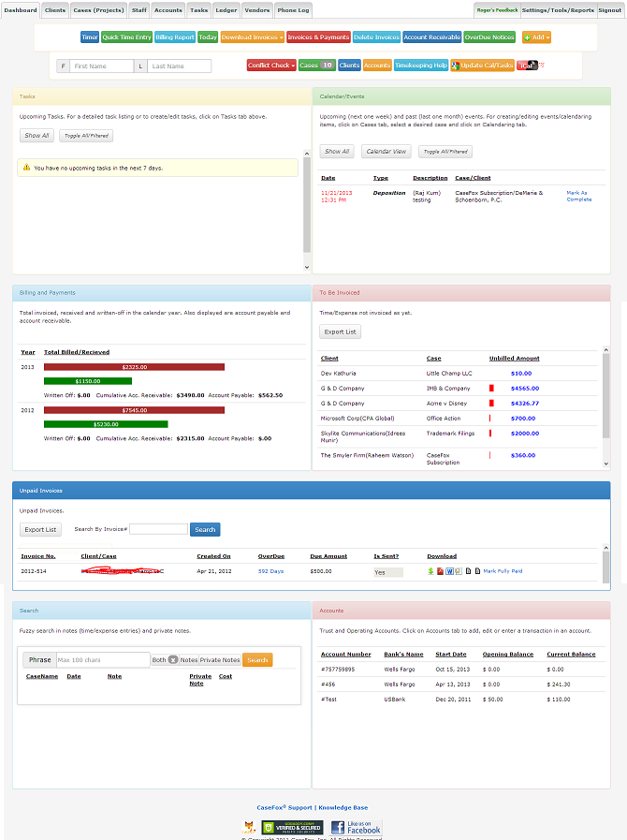627x840 pixels.
Task: Switch to the Cases (Projects) tab
Action: [x=97, y=10]
